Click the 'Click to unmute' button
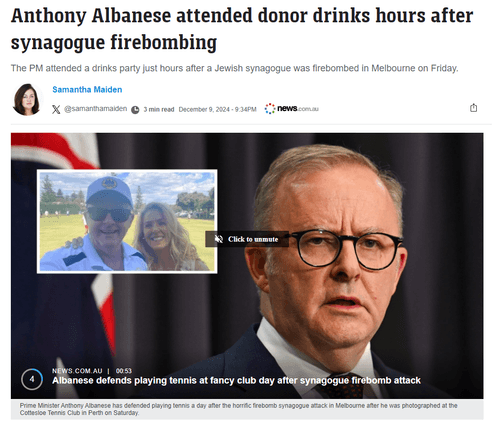500x428 pixels. coord(247,239)
